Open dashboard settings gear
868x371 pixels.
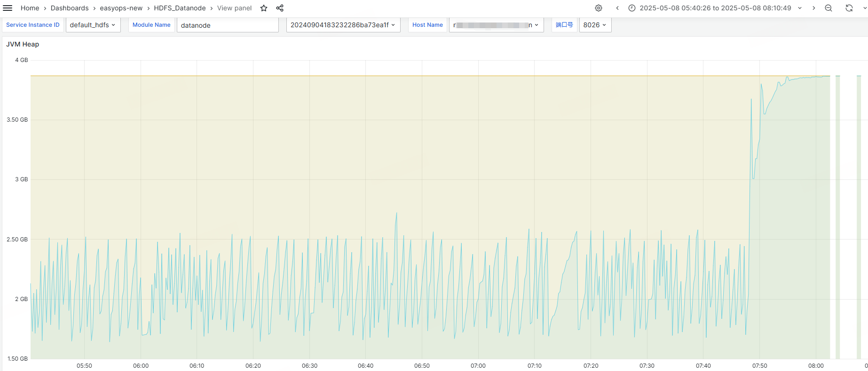click(x=599, y=8)
